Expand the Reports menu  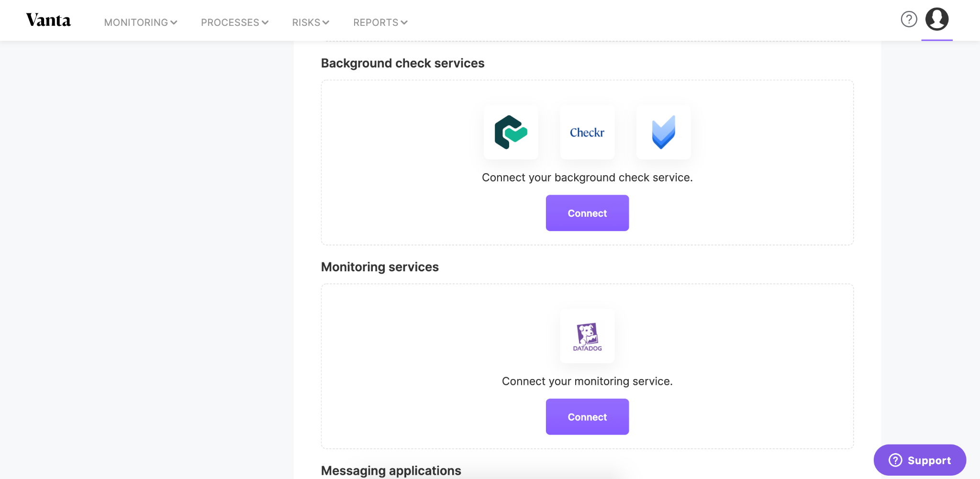[x=380, y=22]
